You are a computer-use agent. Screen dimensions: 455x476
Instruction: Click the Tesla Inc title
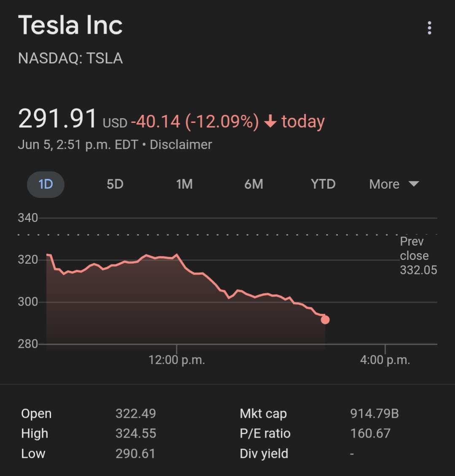coord(70,25)
